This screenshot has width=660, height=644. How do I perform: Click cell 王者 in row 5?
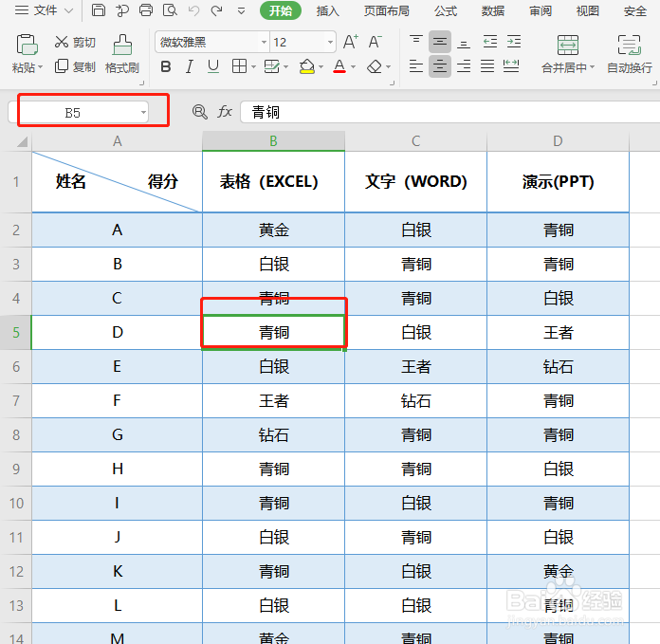click(559, 333)
